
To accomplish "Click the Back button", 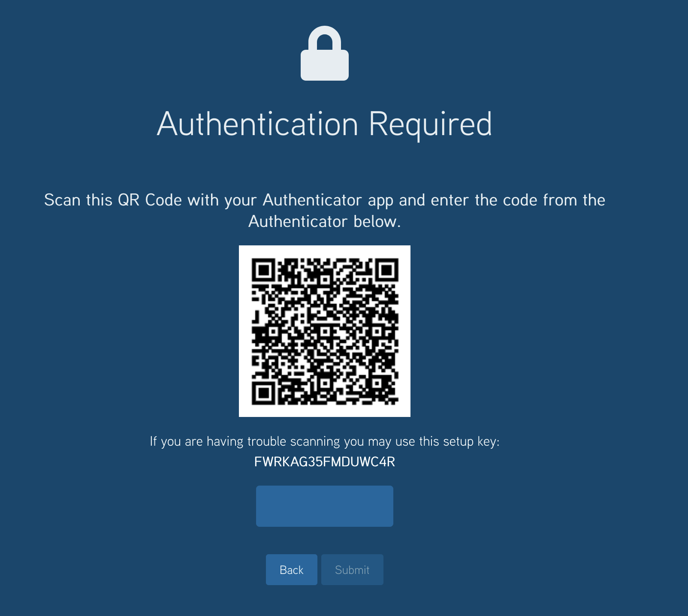I will 292,570.
